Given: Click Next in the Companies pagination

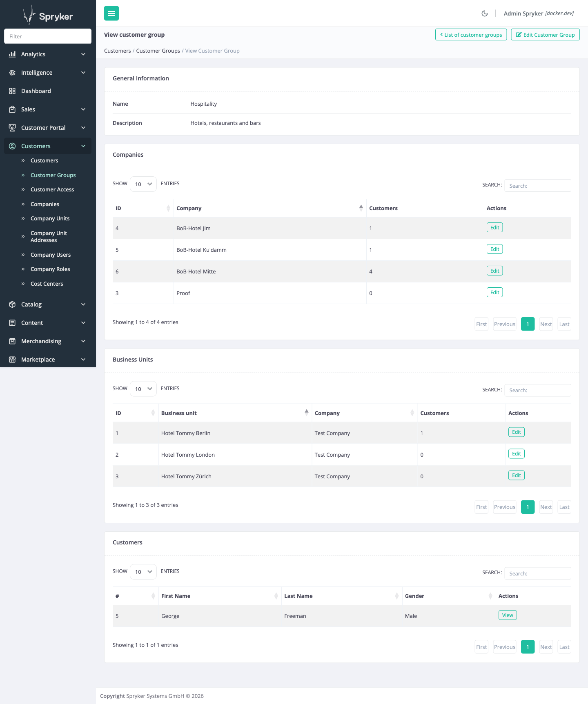Looking at the screenshot, I should (x=546, y=324).
